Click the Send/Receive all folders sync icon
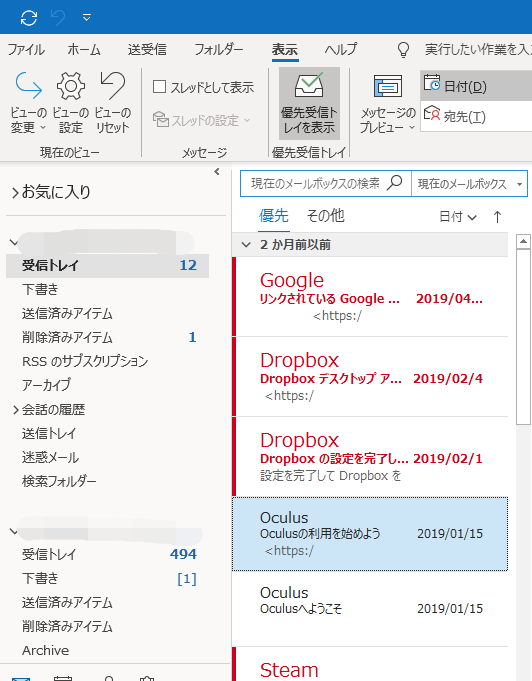The width and height of the screenshot is (532, 681). [29, 17]
